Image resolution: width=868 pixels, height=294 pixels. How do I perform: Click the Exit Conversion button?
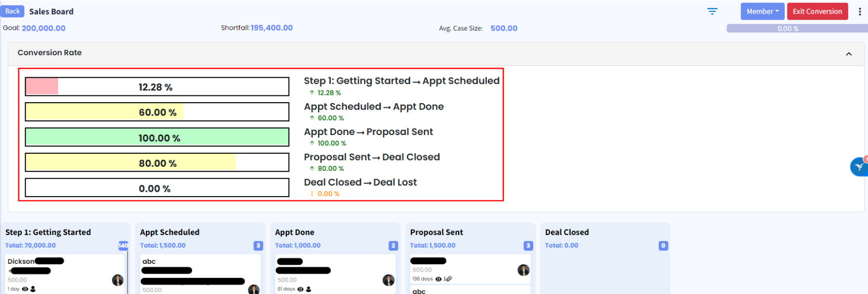point(817,11)
